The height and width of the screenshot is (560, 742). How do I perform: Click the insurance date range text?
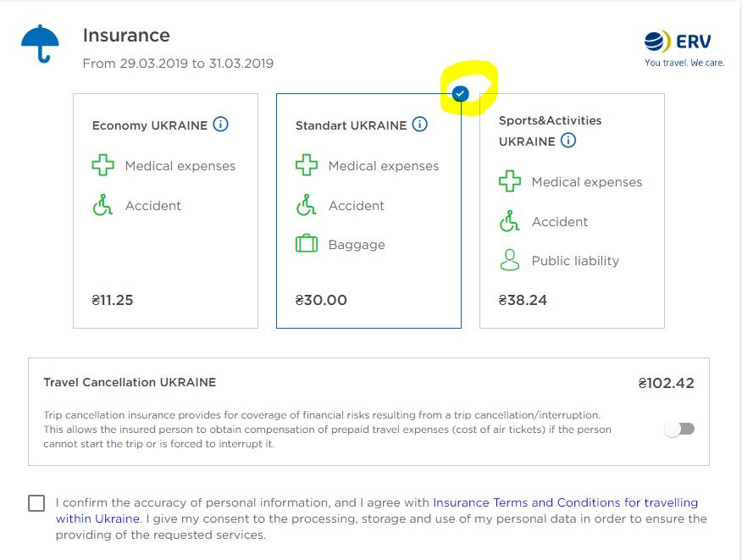[x=178, y=64]
